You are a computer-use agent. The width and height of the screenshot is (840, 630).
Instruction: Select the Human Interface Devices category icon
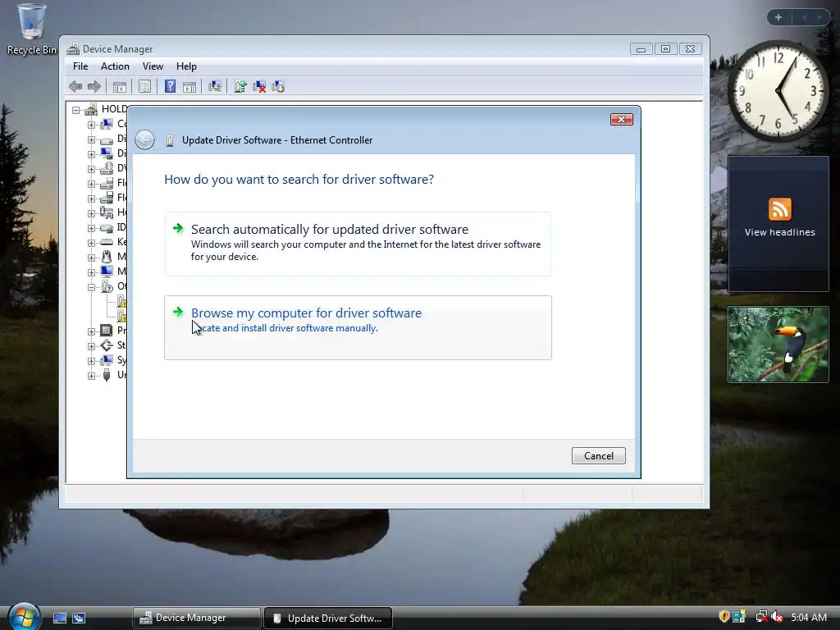(107, 212)
